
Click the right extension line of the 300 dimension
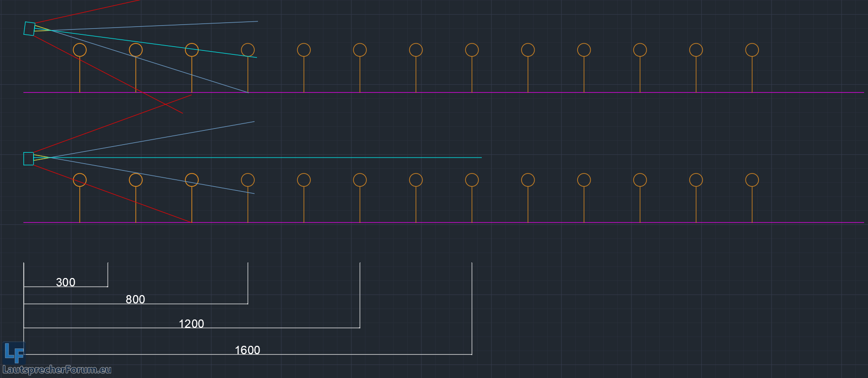tap(108, 274)
